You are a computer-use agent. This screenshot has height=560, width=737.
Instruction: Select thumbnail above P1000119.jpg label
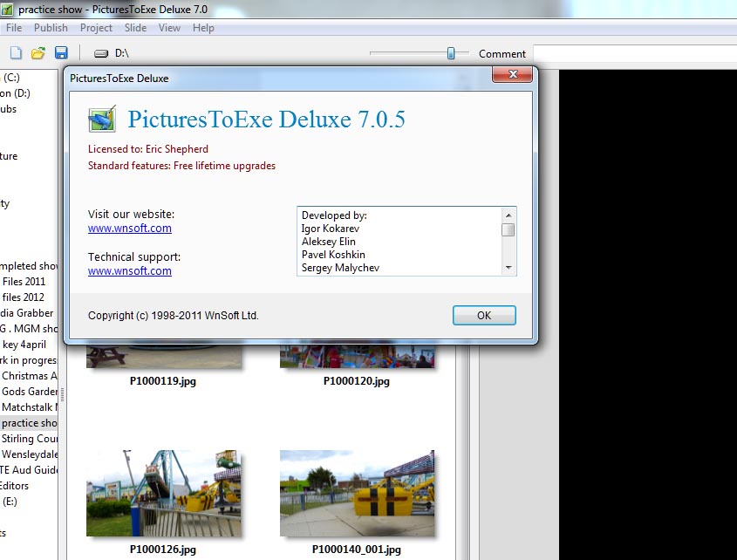(x=164, y=356)
